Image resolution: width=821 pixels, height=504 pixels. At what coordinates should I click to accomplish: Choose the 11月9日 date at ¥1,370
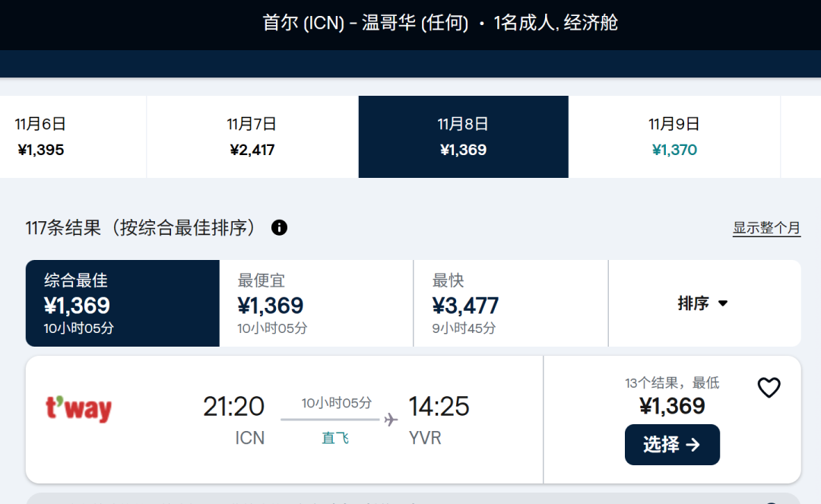tap(674, 137)
